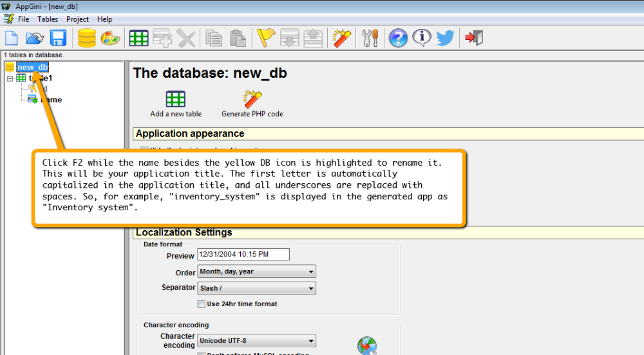The image size is (644, 355).
Task: Click the globe icon beside character encoding
Action: coord(367,345)
